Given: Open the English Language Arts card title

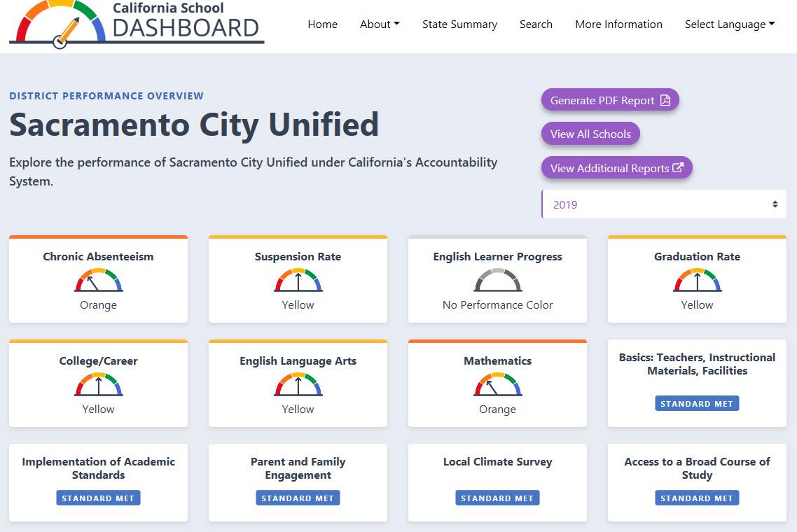Looking at the screenshot, I should pos(298,360).
